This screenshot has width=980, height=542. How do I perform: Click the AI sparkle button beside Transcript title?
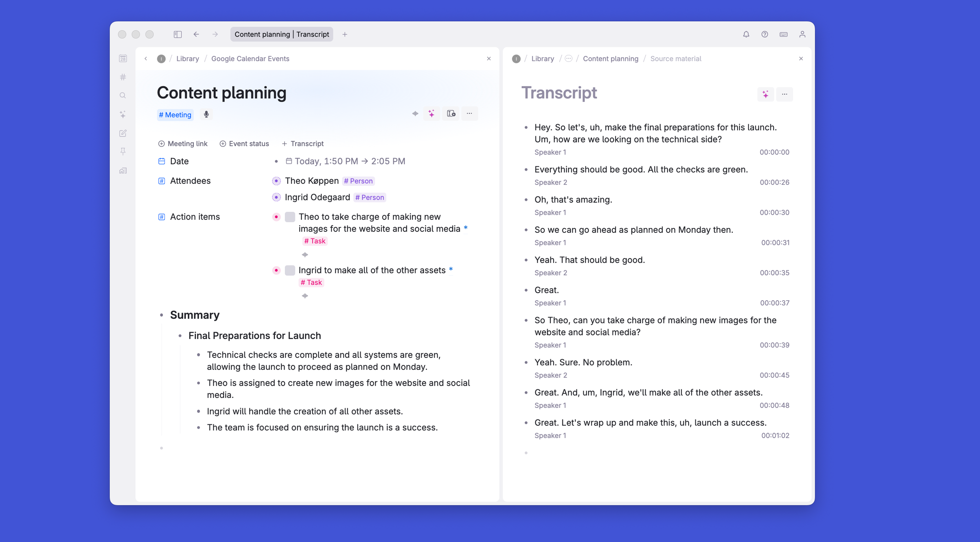(x=765, y=94)
